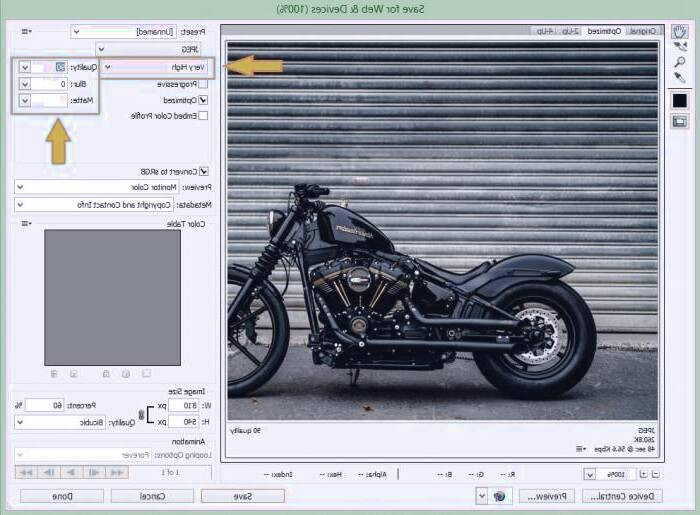Toggle Convert to sRGB checkbox
Image resolution: width=700 pixels, height=515 pixels.
coord(204,171)
